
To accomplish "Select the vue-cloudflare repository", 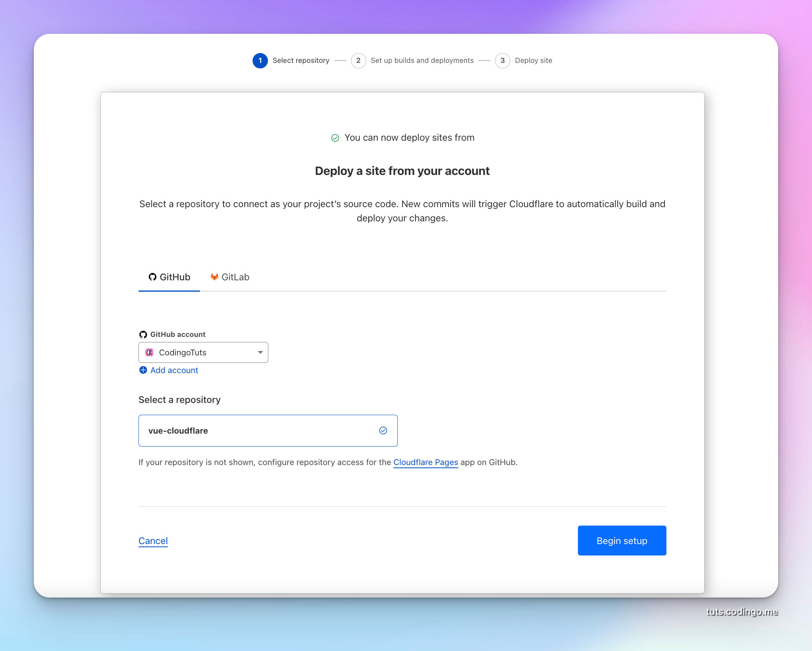I will pyautogui.click(x=268, y=430).
